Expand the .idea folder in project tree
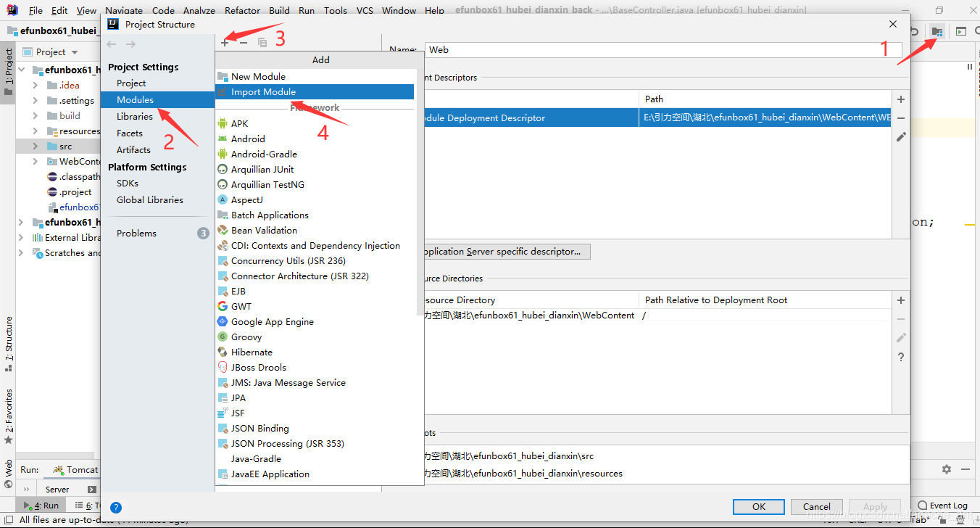Image resolution: width=980 pixels, height=528 pixels. click(x=35, y=85)
